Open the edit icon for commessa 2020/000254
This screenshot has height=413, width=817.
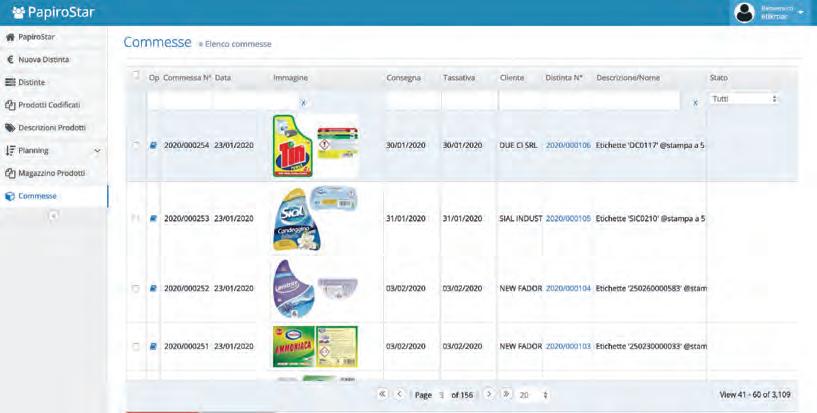153,146
